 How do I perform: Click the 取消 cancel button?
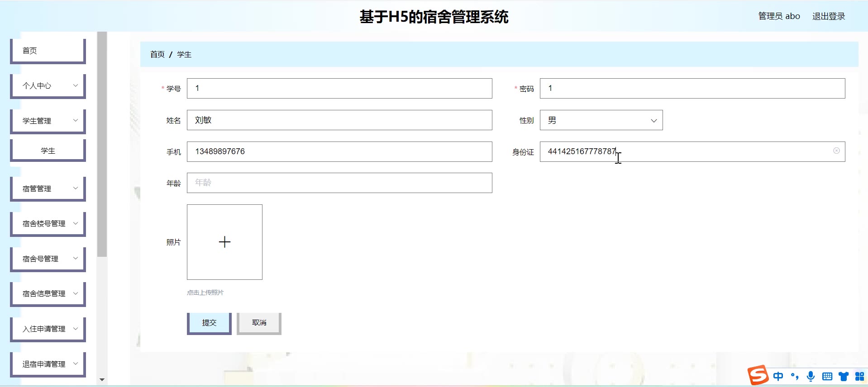(259, 323)
